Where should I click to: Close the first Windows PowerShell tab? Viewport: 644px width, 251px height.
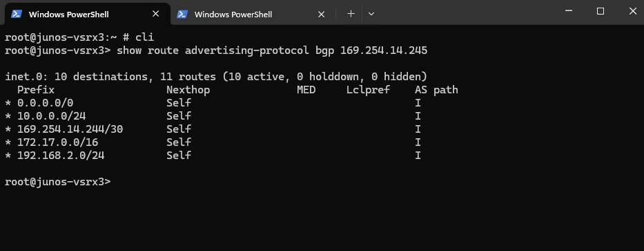click(156, 14)
